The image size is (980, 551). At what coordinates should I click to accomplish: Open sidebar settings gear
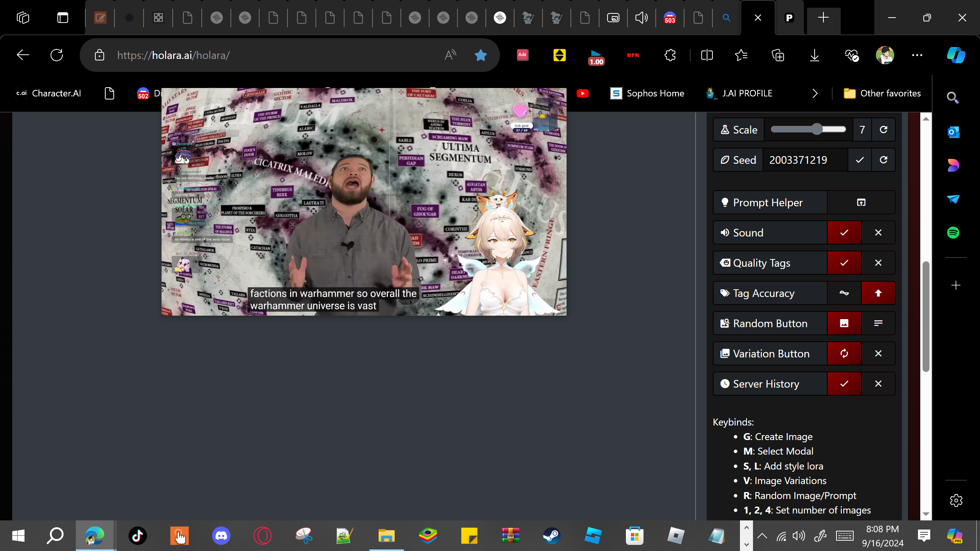pos(956,500)
